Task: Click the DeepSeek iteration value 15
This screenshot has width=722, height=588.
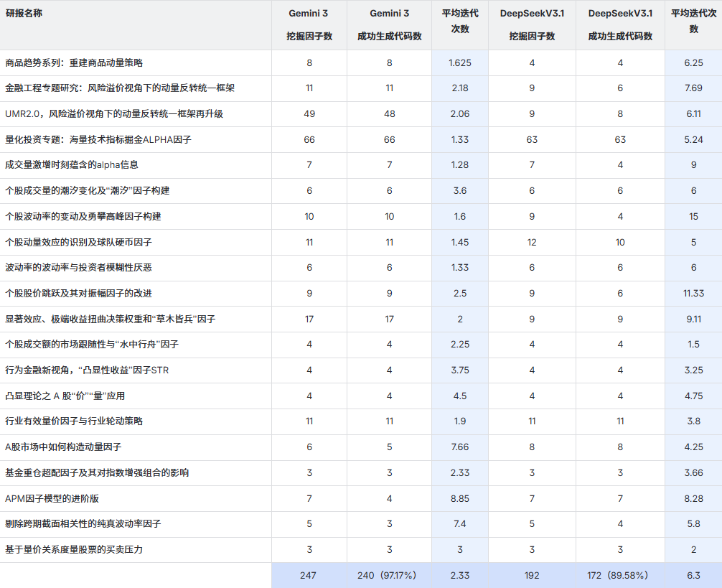Action: click(693, 217)
